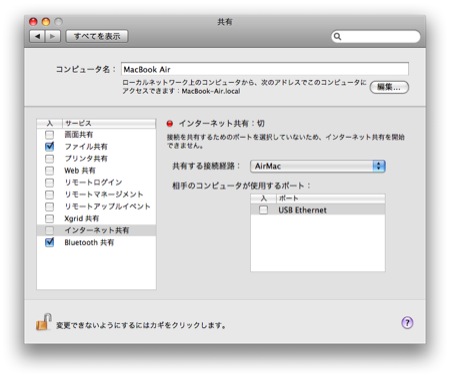Toggle the インターネット共有 checkbox
The height and width of the screenshot is (377, 450).
click(49, 230)
